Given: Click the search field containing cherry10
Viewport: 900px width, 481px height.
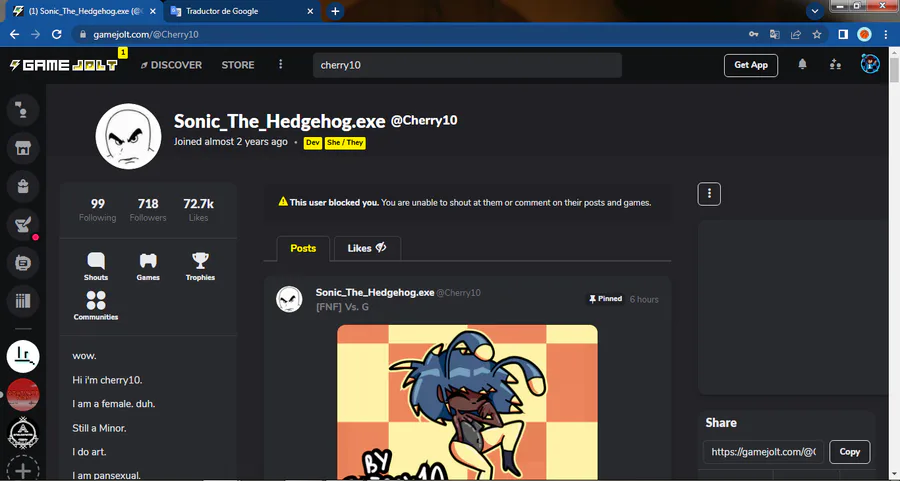Looking at the screenshot, I should click(x=467, y=65).
